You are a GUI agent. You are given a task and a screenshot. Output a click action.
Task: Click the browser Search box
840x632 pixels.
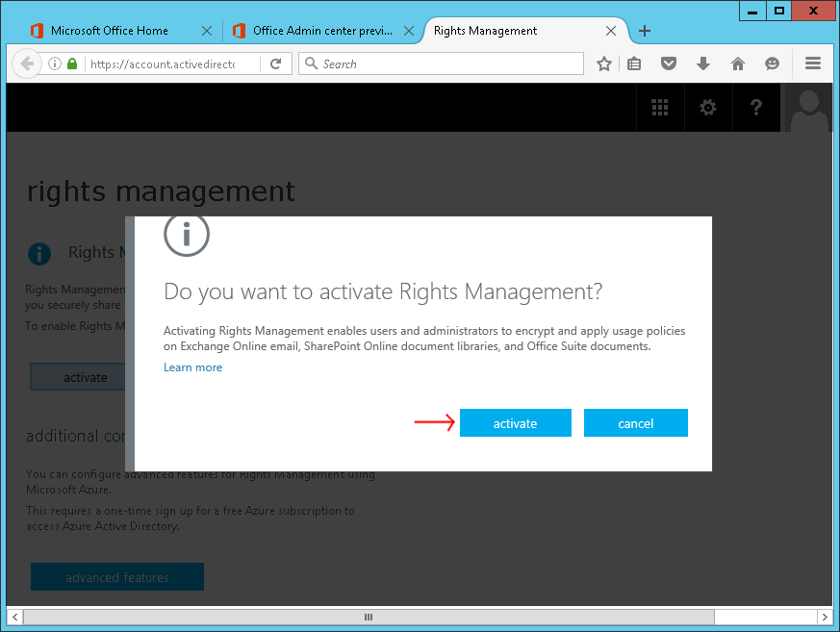pyautogui.click(x=441, y=63)
